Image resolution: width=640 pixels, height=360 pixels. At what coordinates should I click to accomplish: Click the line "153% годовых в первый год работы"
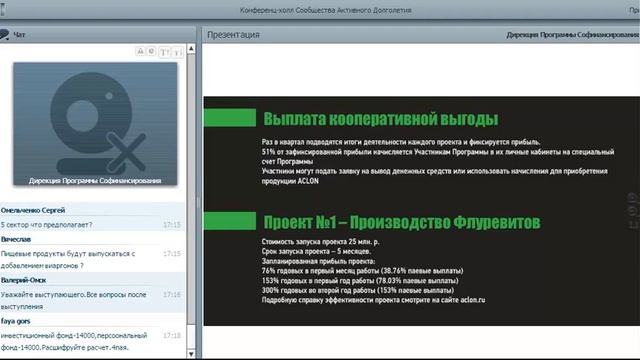(360, 281)
